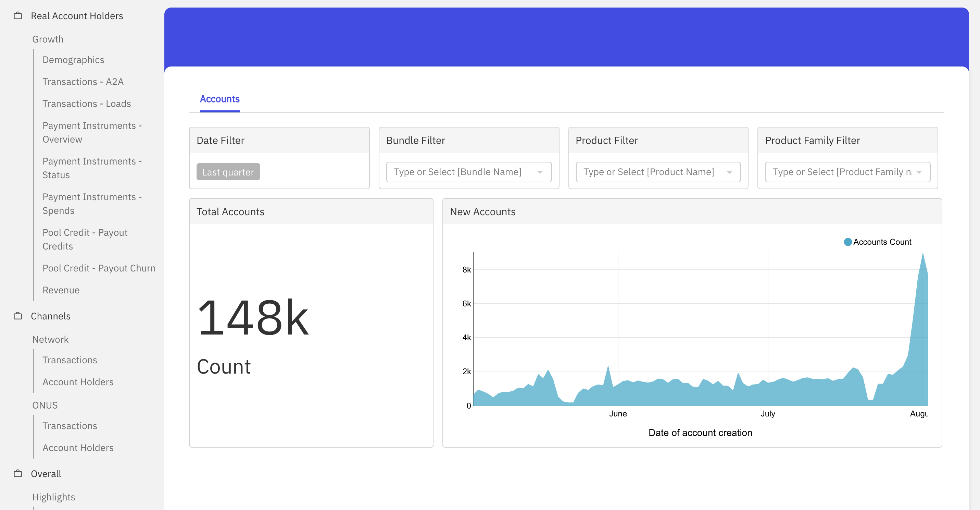This screenshot has width=980, height=510.
Task: Open Real Account Holders section
Action: (x=77, y=16)
